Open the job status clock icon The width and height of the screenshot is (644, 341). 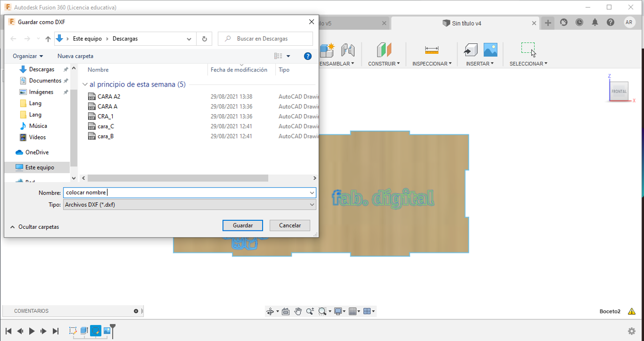tap(579, 23)
